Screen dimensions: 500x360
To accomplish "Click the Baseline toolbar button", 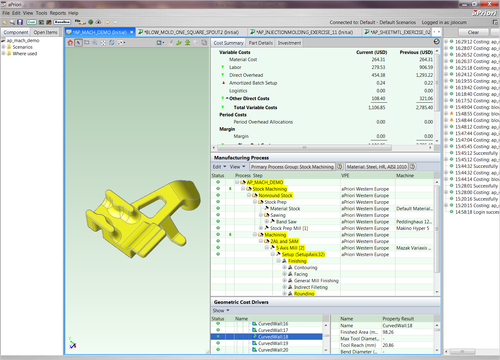I will coord(62,22).
